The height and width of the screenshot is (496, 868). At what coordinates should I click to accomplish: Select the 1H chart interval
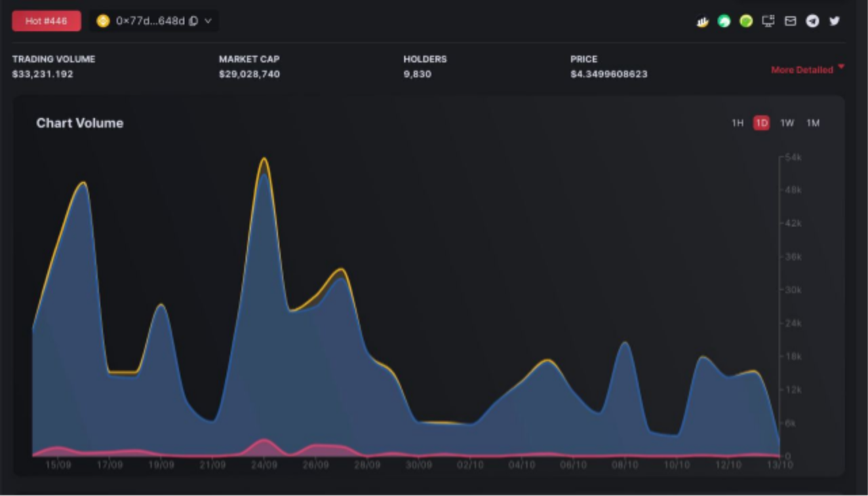pos(737,123)
